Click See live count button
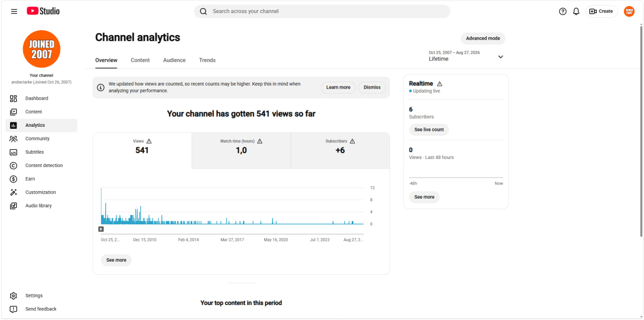This screenshot has width=644, height=320. (429, 130)
